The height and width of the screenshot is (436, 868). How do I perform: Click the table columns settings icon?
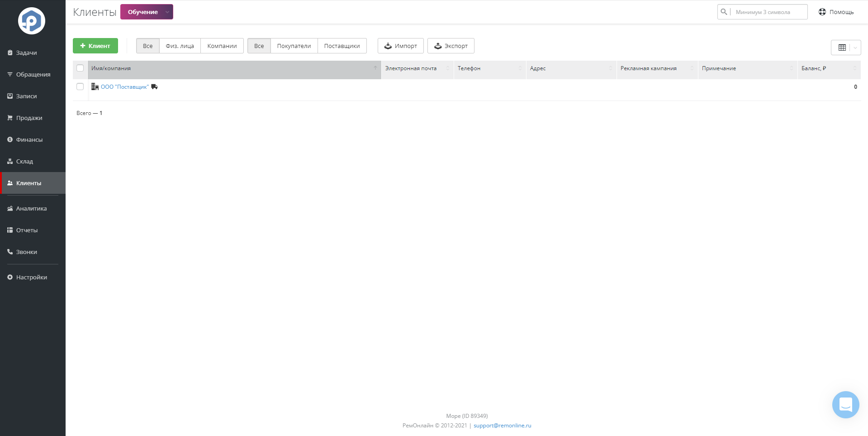(x=842, y=48)
